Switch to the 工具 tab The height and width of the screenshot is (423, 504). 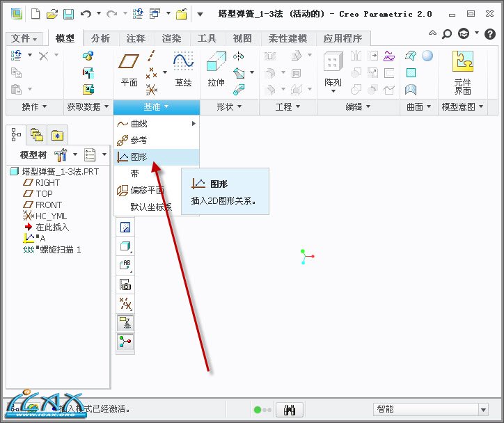[x=207, y=38]
